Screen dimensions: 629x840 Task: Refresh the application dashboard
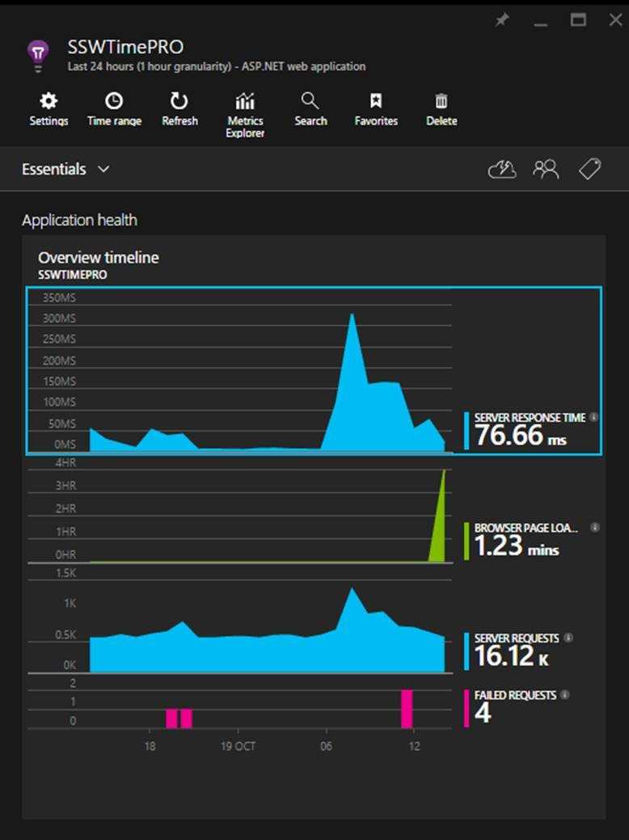coord(179,102)
